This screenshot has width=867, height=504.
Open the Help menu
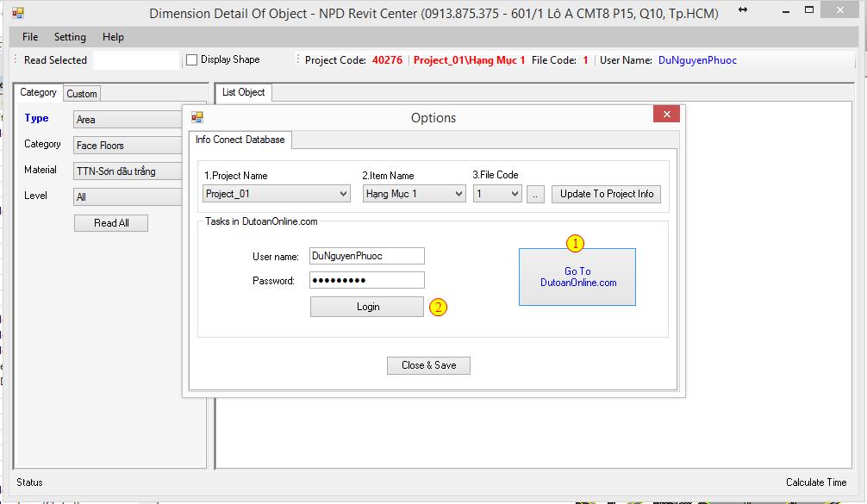point(113,37)
